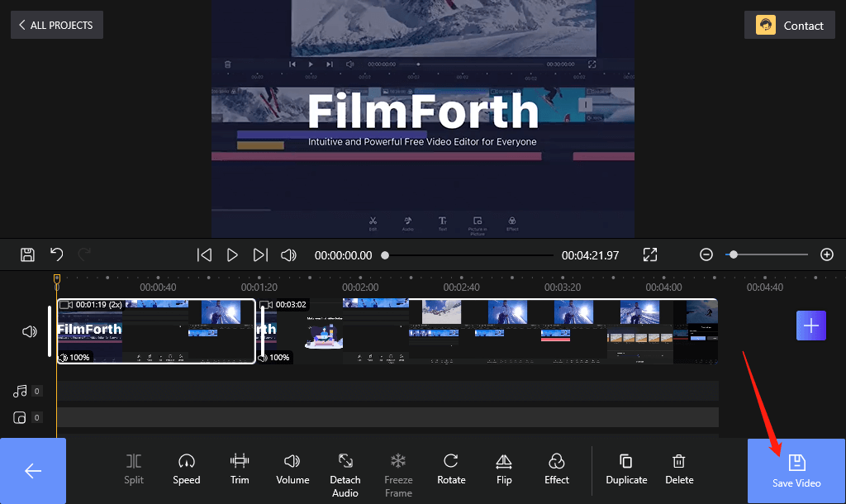The width and height of the screenshot is (846, 504).
Task: Zoom out the timeline with minus
Action: point(706,254)
